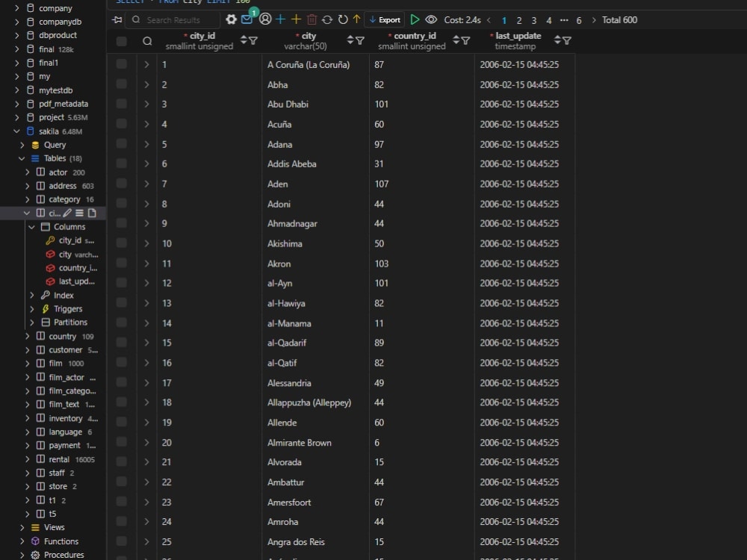
Task: Collapse the sakila database node
Action: pyautogui.click(x=16, y=131)
